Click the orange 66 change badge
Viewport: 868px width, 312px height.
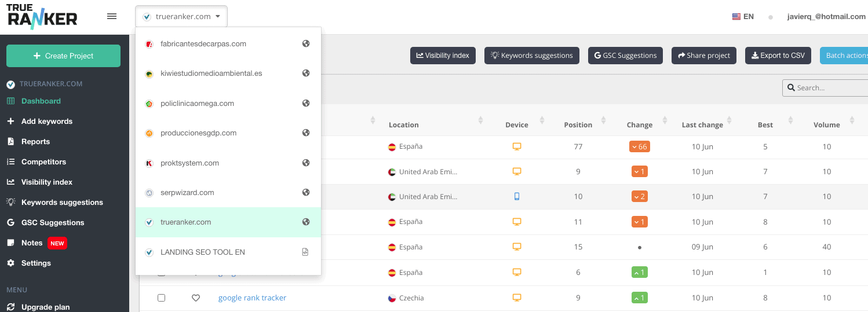[639, 146]
